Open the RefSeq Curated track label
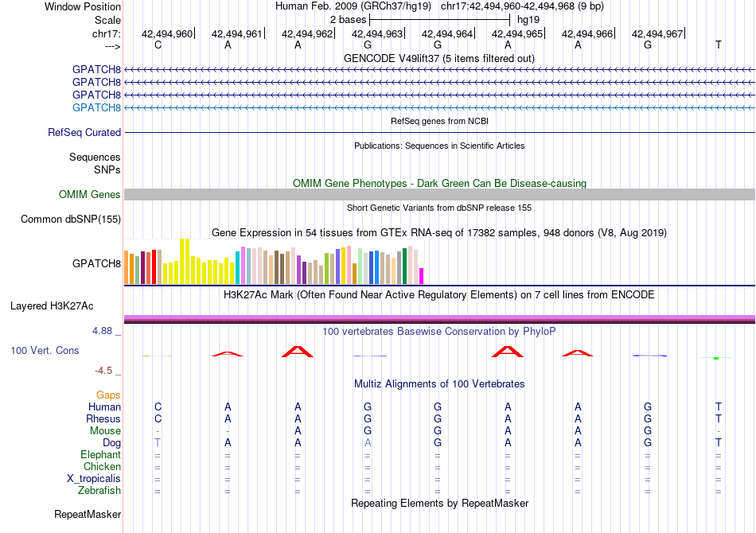Screen dimensions: 756x533 click(x=84, y=133)
